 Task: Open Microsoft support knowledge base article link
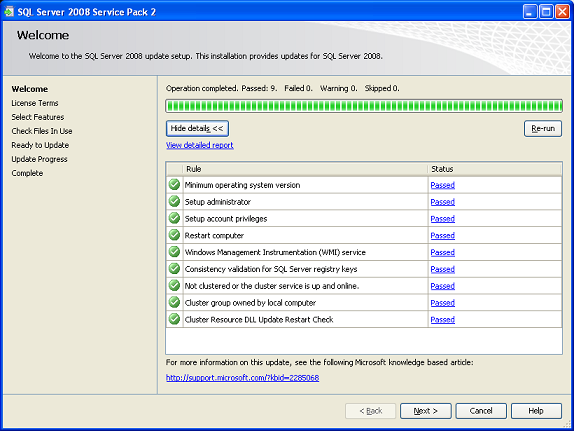tap(242, 378)
